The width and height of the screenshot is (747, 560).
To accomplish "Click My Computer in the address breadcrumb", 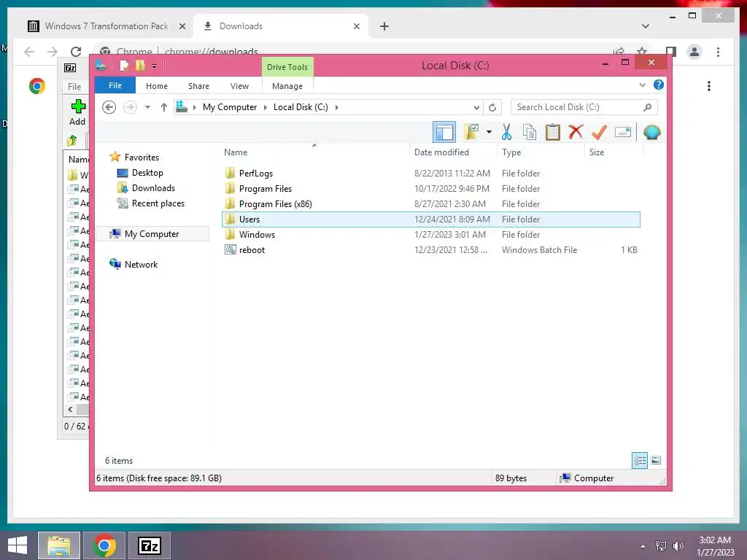I will pyautogui.click(x=230, y=107).
